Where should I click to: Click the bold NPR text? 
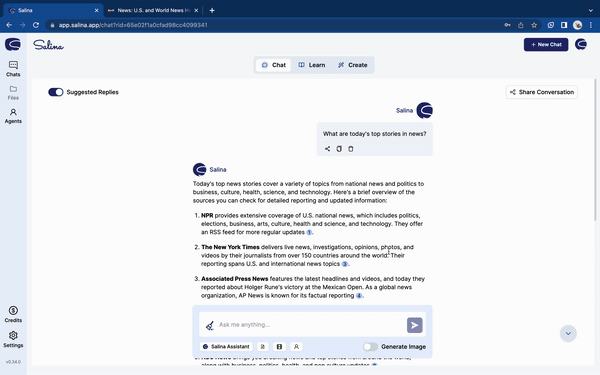(x=207, y=215)
